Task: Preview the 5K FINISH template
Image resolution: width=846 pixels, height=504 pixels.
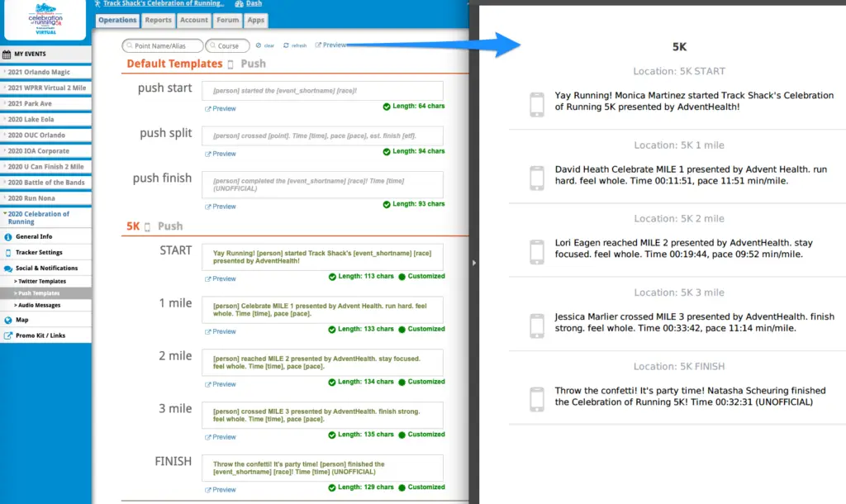Action: [221, 490]
